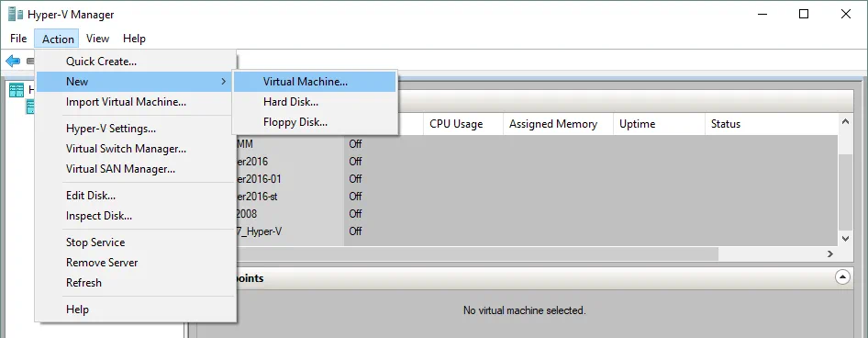Click Stop Service in Action menu
This screenshot has height=338, width=868.
(x=136, y=242)
